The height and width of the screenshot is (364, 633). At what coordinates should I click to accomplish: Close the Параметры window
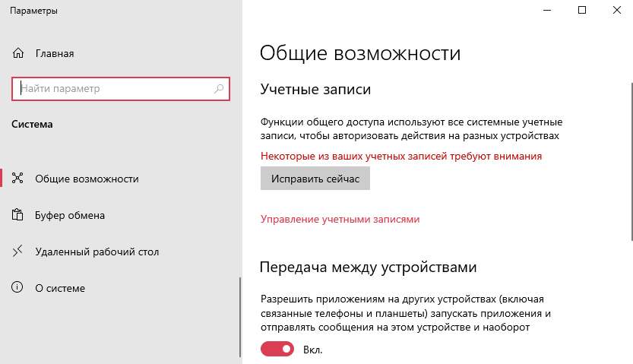point(617,10)
